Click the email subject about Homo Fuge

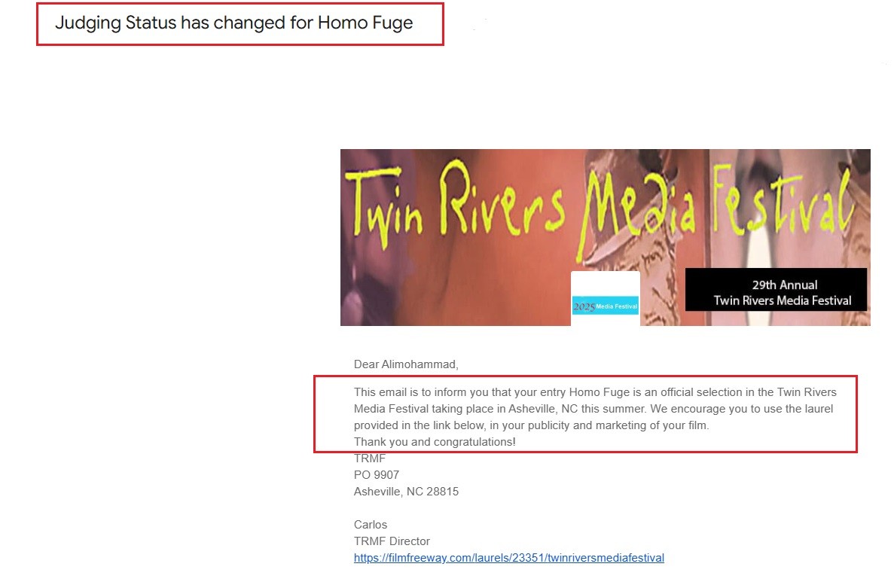[233, 23]
